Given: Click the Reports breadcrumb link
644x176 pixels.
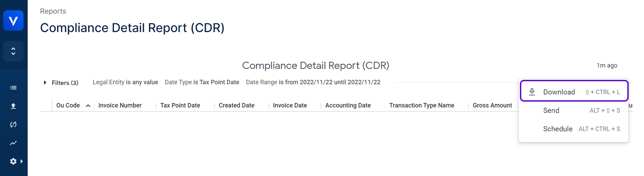Looking at the screenshot, I should tap(53, 11).
